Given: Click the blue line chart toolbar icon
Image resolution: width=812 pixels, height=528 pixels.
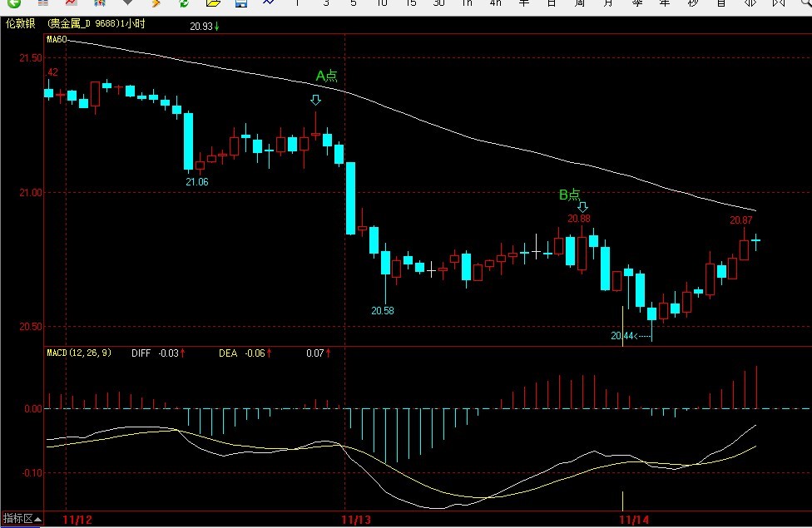Looking at the screenshot, I should 269,3.
